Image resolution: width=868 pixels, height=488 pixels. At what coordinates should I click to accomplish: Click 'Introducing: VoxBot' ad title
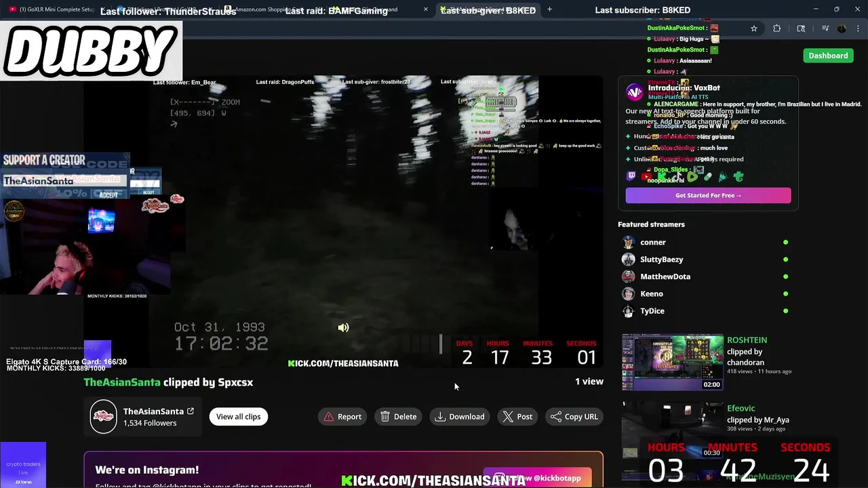tap(684, 87)
